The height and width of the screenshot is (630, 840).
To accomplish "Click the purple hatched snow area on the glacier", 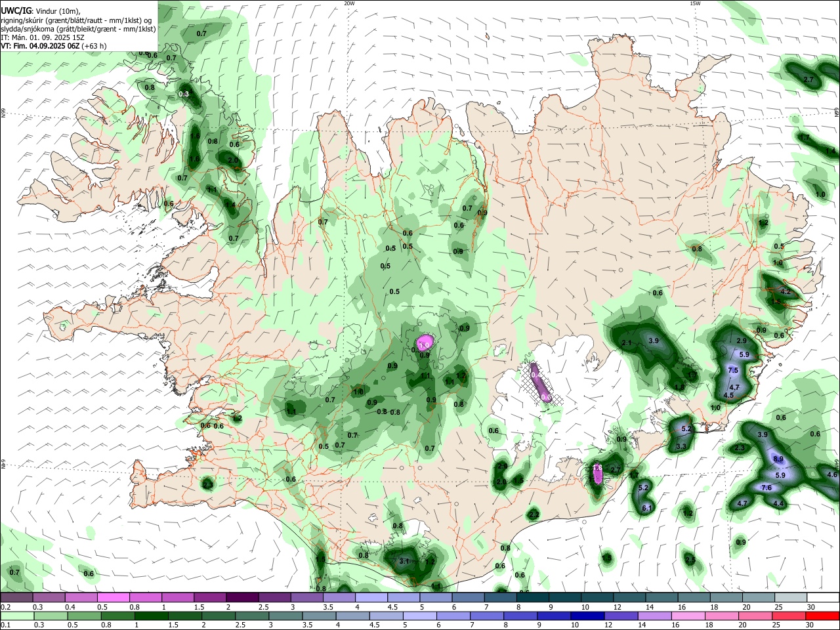I will pyautogui.click(x=542, y=384).
